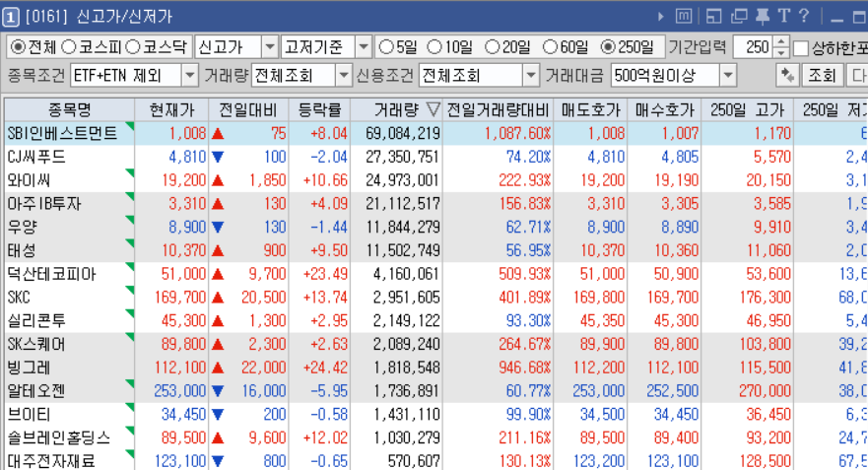Click the small right-arrow icon in title bar
The height and width of the screenshot is (470, 868).
660,17
